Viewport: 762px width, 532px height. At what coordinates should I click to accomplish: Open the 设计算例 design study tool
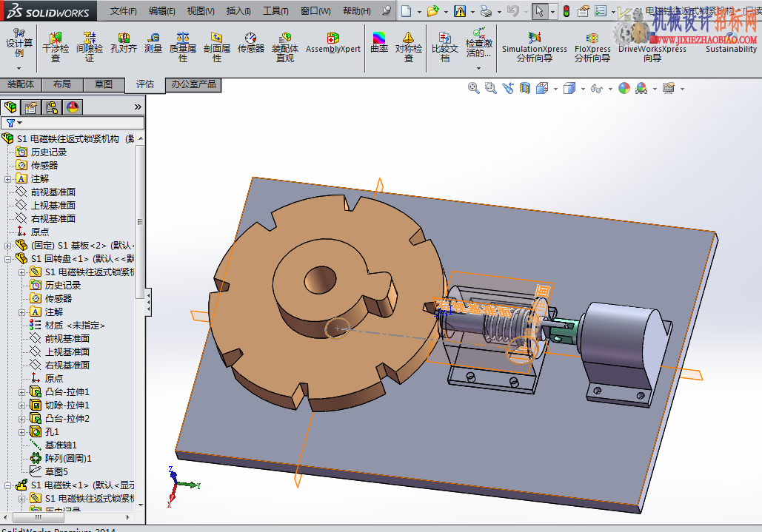19,44
